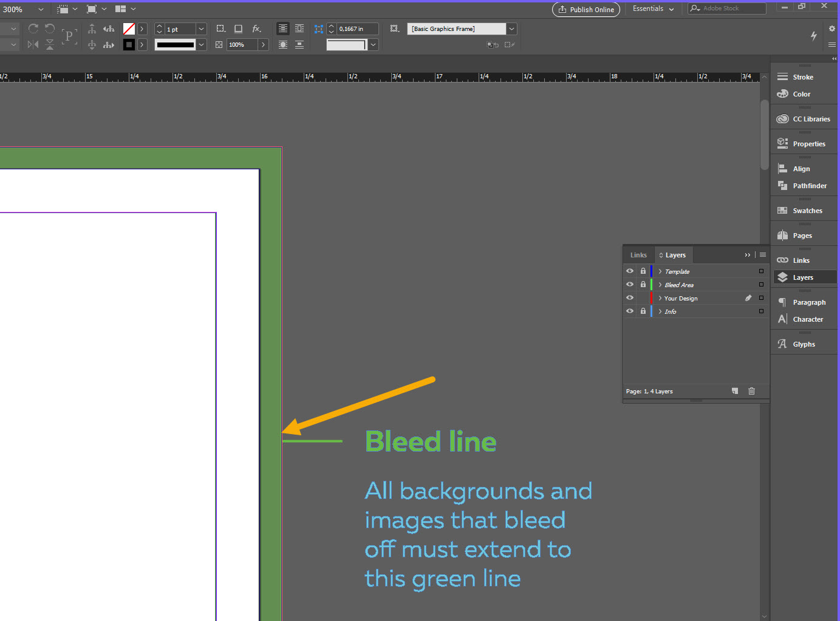Toggle visibility of Bleed Area layer
Screen dimensions: 840x621
pyautogui.click(x=630, y=285)
